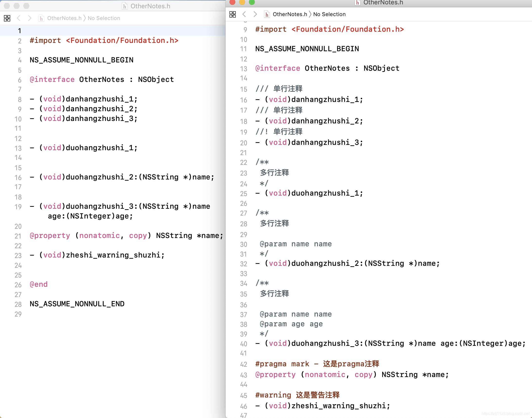Click 'duohangzhushi_1' on right line 25
The width and height of the screenshot is (532, 418).
(309, 193)
